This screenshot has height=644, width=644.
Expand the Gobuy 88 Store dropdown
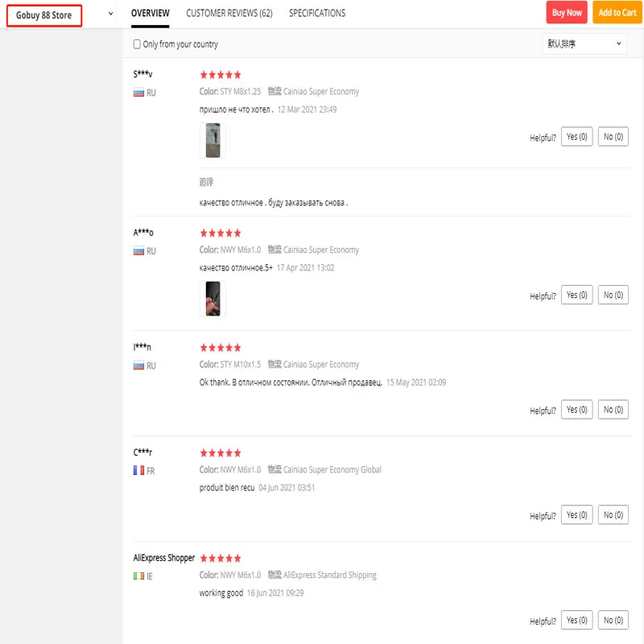pos(110,14)
